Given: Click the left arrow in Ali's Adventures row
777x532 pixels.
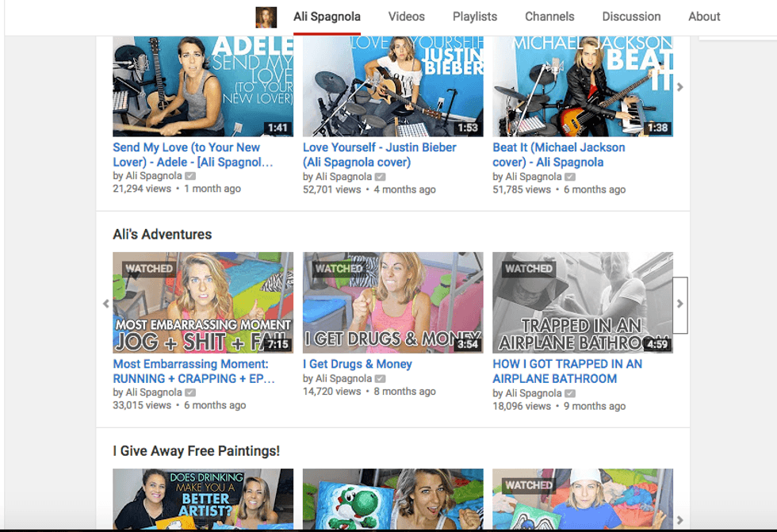Looking at the screenshot, I should 105,304.
